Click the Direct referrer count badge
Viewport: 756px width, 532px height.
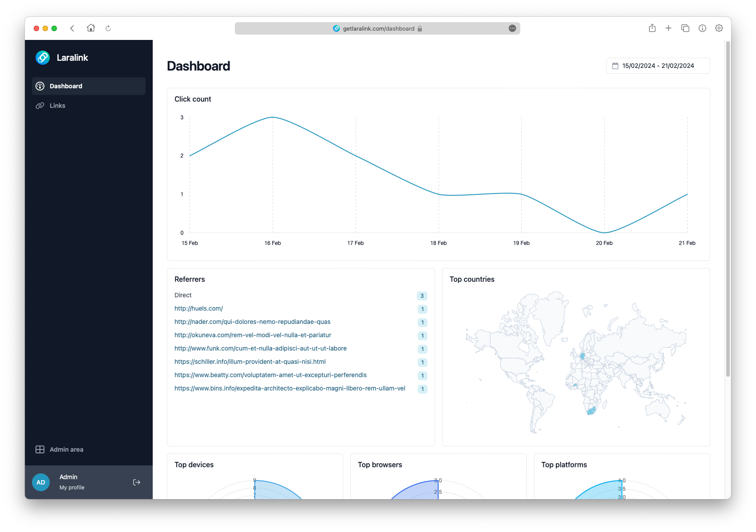[x=422, y=296]
